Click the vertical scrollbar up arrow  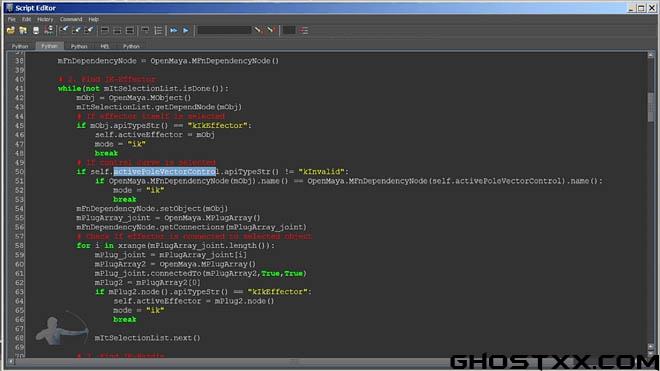coord(651,55)
